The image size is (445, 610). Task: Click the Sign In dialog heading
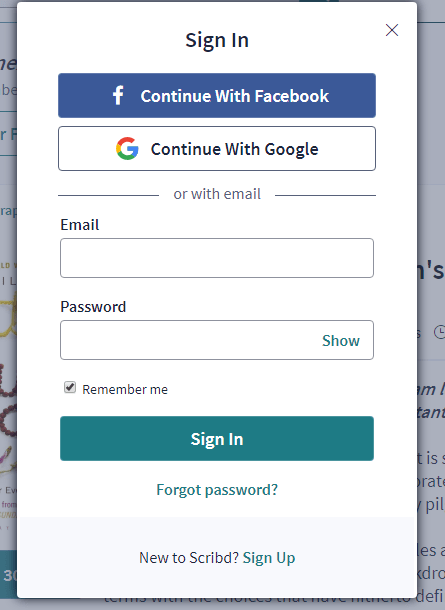217,40
